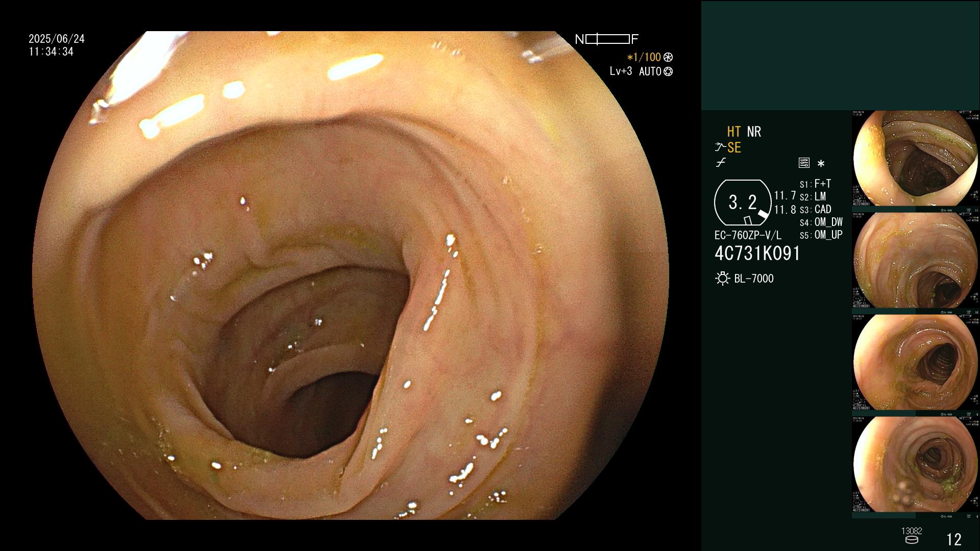Open the second captured image thumbnail
The image size is (980, 551).
click(x=916, y=260)
